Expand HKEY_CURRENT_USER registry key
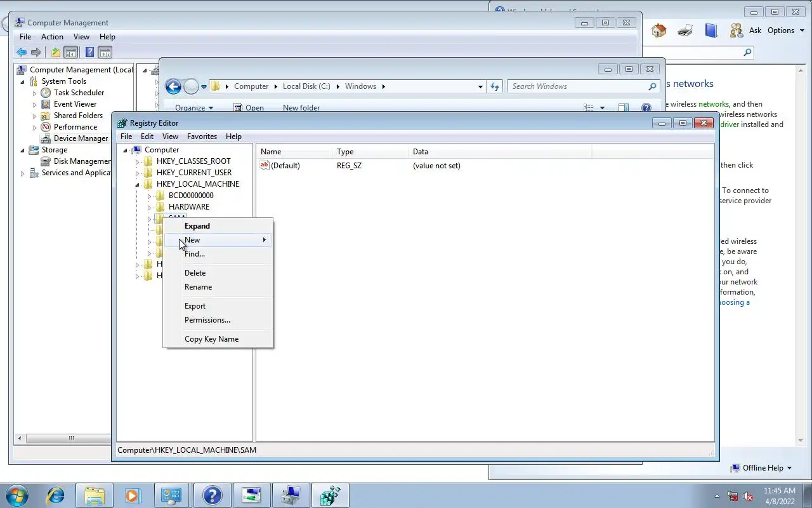The width and height of the screenshot is (812, 508). coord(137,173)
